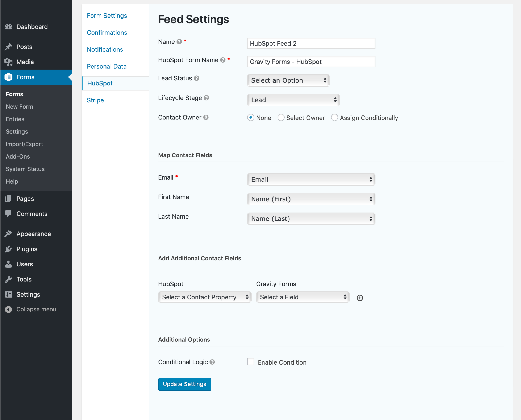Open the Plugins menu label
The width and height of the screenshot is (521, 420).
[27, 249]
